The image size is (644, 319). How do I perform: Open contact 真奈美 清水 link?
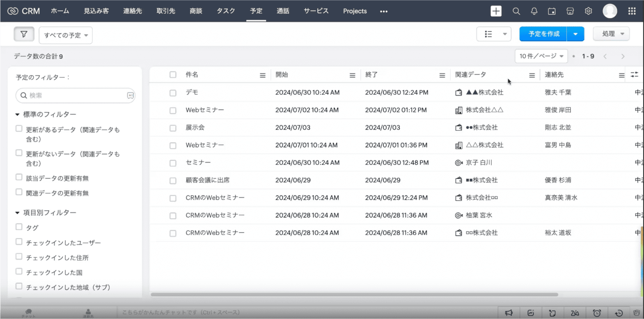point(561,198)
